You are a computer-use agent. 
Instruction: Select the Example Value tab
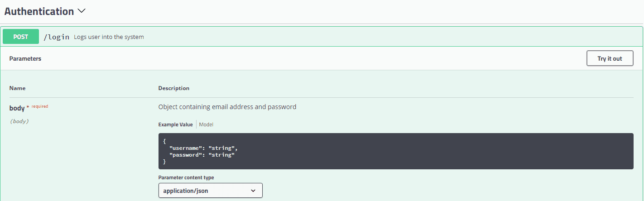pyautogui.click(x=175, y=124)
